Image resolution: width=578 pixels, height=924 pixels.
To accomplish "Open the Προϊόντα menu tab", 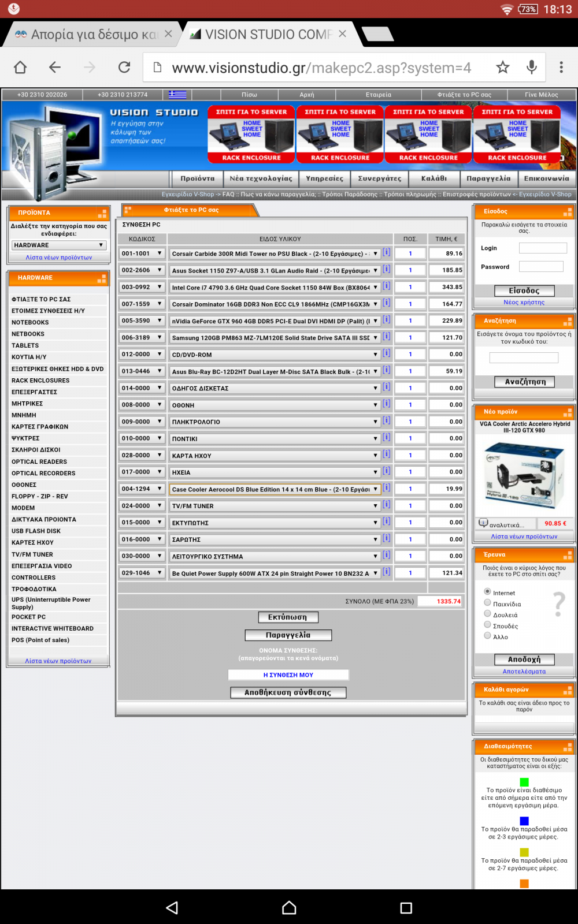I will 197,178.
